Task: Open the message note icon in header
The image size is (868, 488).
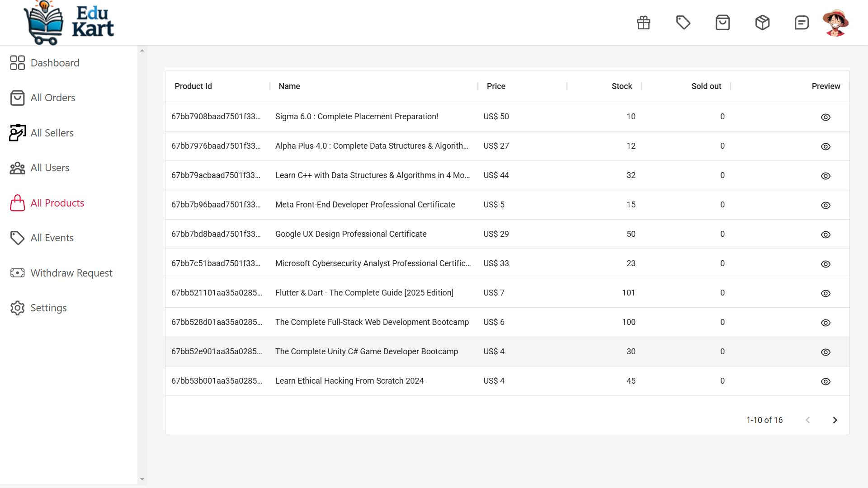Action: coord(802,23)
